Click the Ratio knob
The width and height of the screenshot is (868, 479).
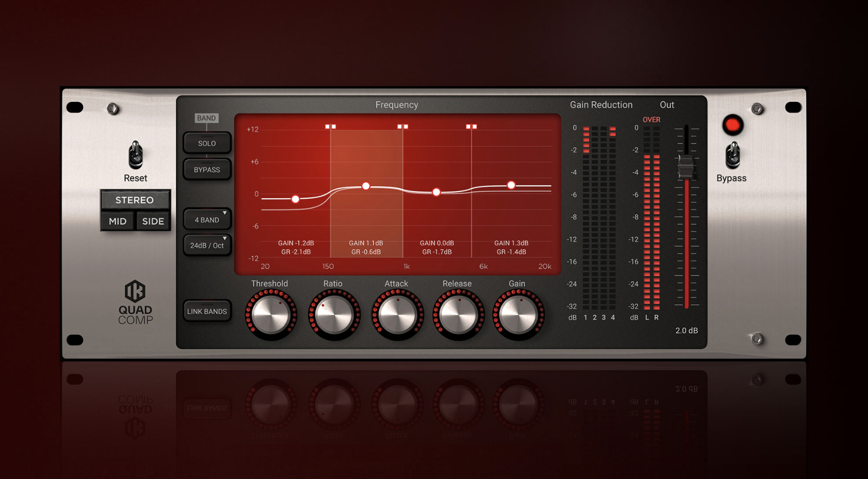334,314
